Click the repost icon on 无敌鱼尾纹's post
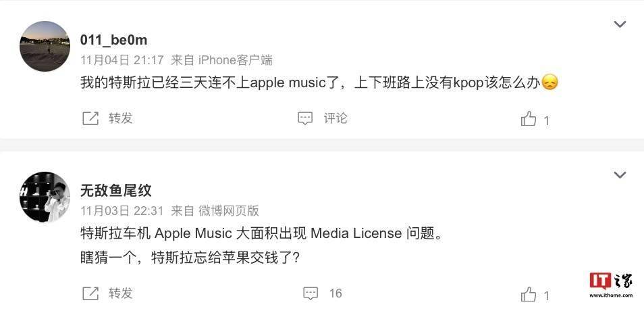Image resolution: width=644 pixels, height=311 pixels. click(90, 293)
